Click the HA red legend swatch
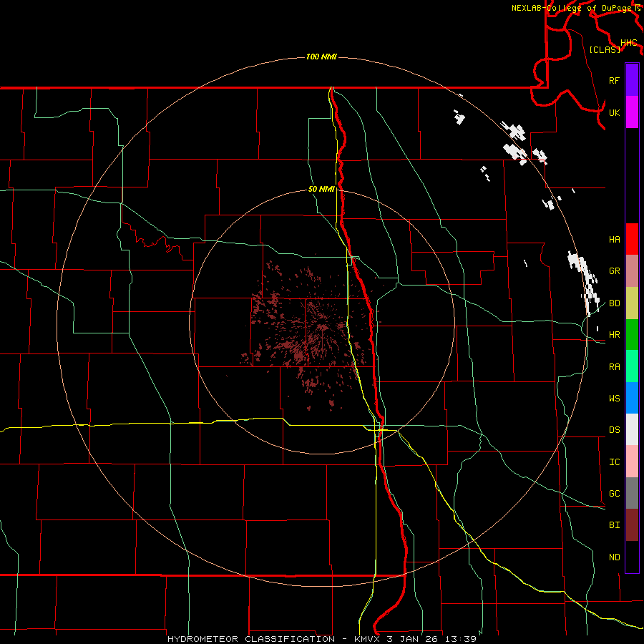Viewport: 644px width, 644px height. [x=632, y=239]
